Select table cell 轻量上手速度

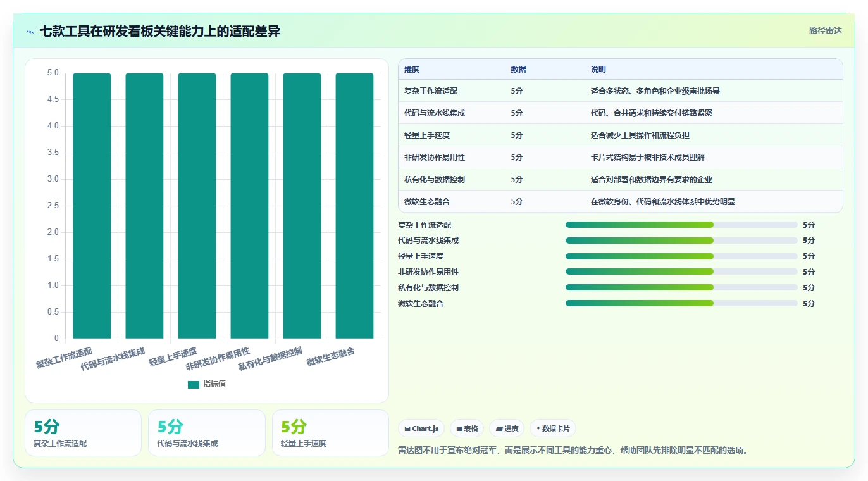point(427,135)
